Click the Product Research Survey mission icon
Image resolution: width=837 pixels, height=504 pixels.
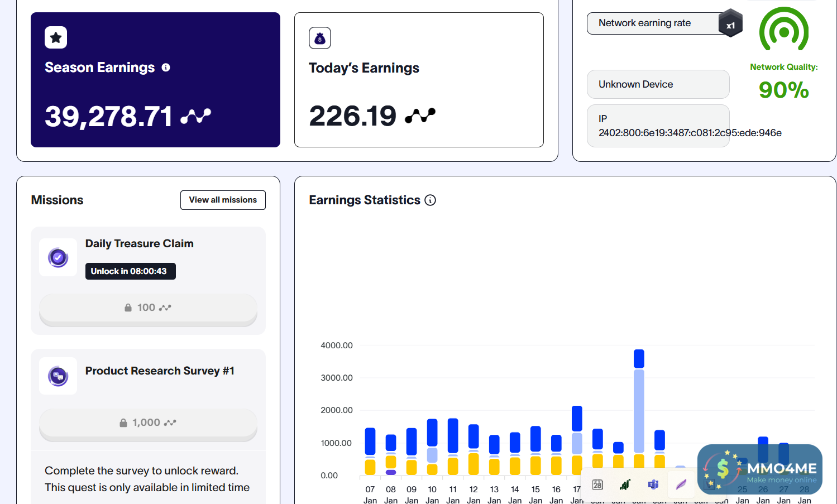[58, 376]
